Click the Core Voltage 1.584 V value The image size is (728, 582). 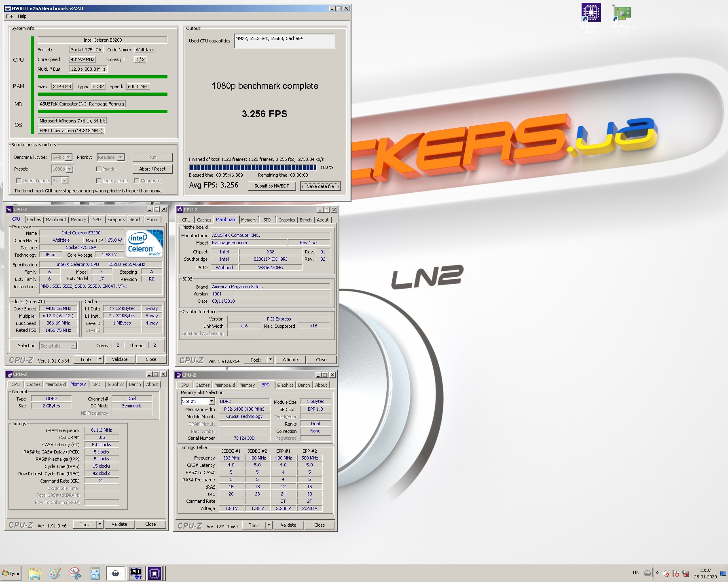coord(109,255)
